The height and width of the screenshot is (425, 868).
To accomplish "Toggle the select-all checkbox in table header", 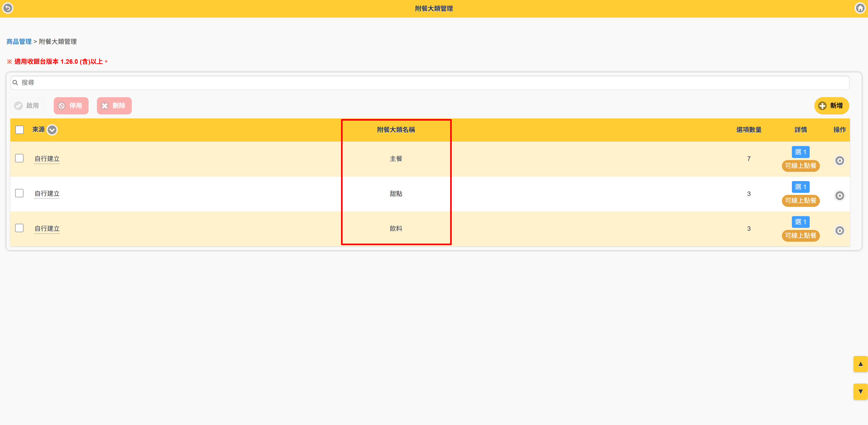I will click(20, 130).
